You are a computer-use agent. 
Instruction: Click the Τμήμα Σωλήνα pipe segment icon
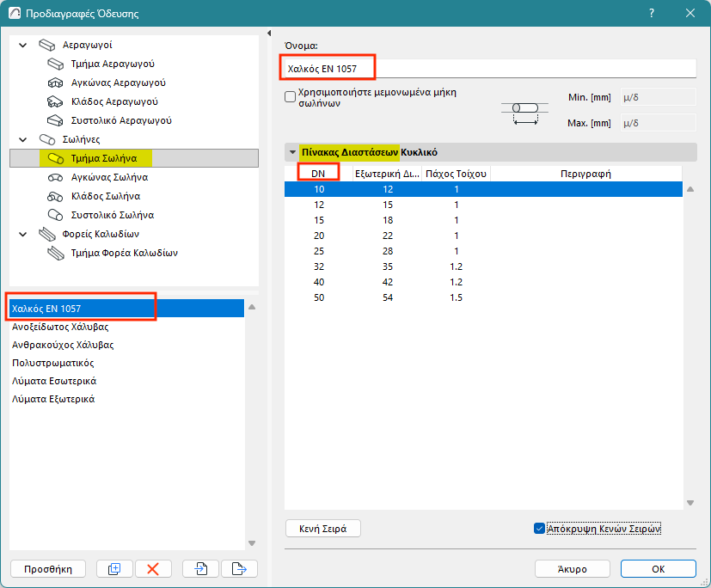(x=55, y=158)
